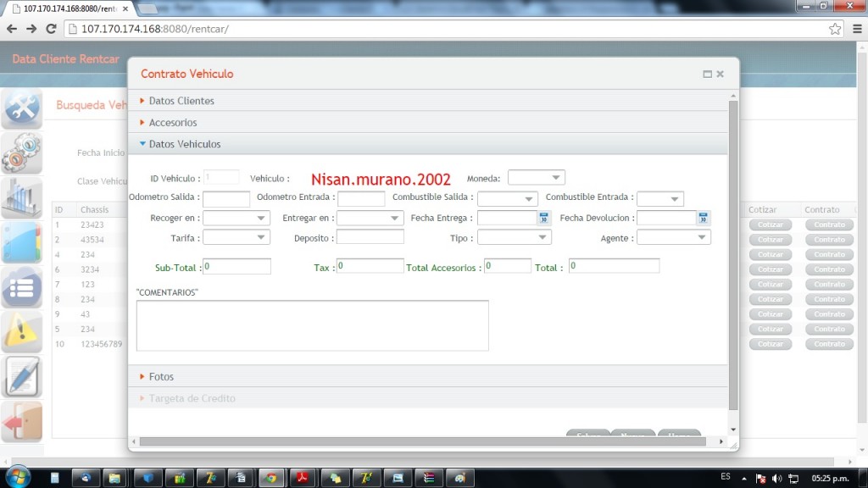Click the taskbar clock showing 05:25 p.m.
The image size is (868, 488).
pyautogui.click(x=830, y=478)
